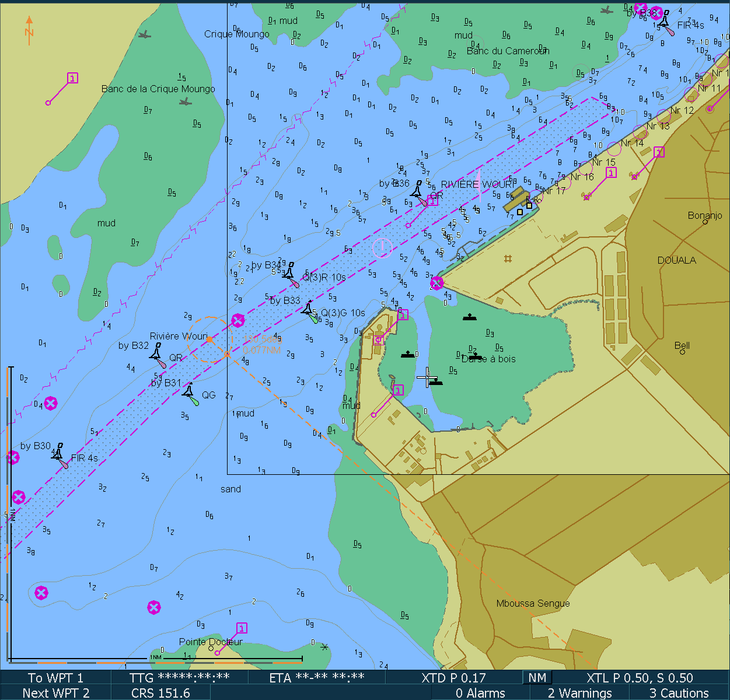Viewport: 730px width, 700px height.
Task: Select the B33 buoy Q(3)G 10s
Action: pos(309,309)
